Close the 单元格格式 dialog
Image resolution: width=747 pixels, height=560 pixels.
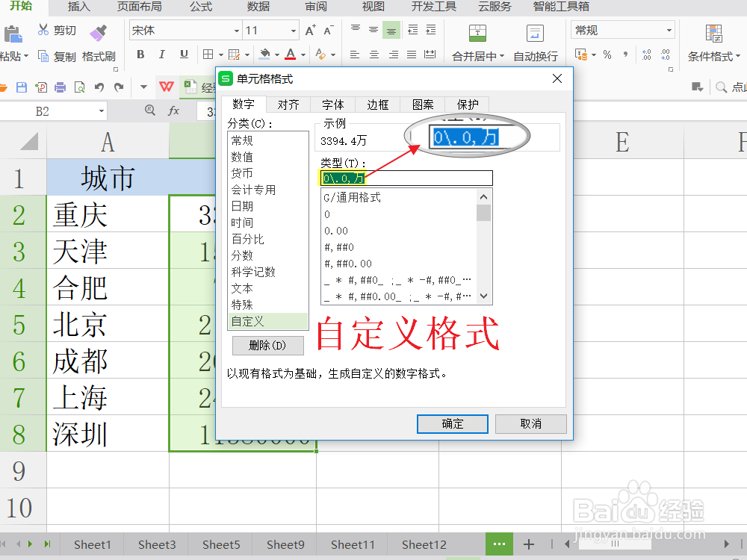click(557, 78)
